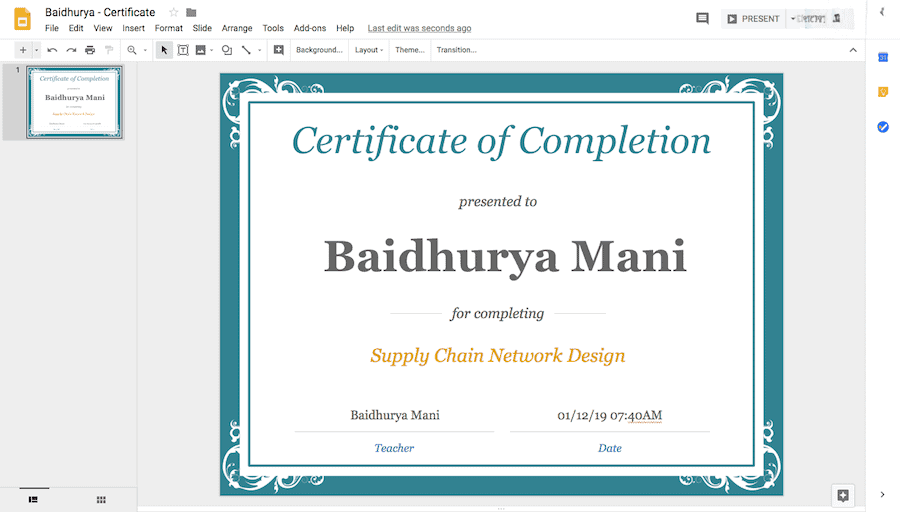
Task: Star the Baidhurya - Certificate presentation
Action: point(173,12)
